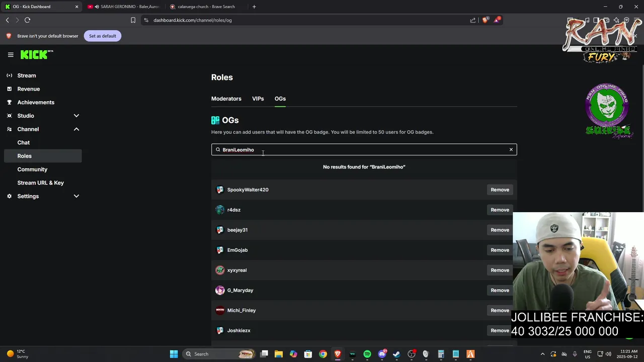644x362 pixels.
Task: Open Brave Shields icon
Action: coord(485,20)
